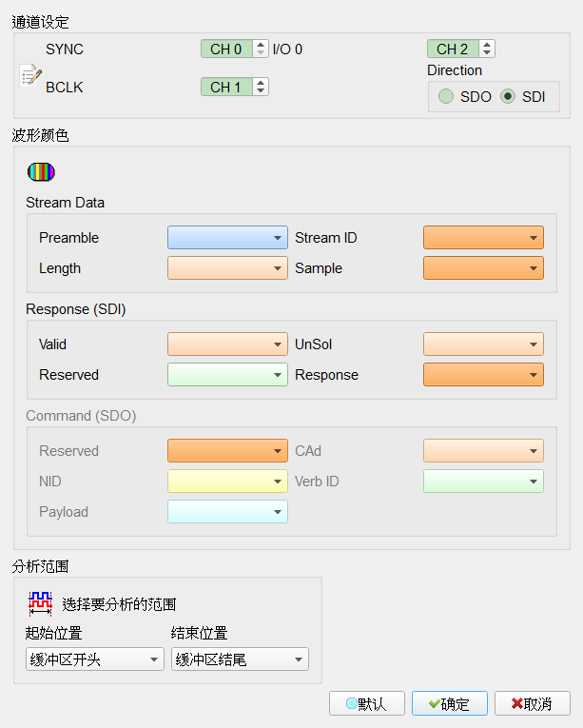Open Payload color dropdown
The width and height of the screenshot is (583, 728).
(x=227, y=512)
